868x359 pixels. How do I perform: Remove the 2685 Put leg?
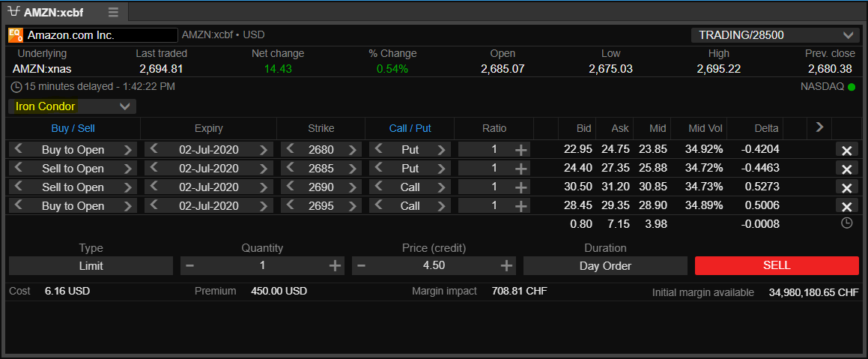coord(846,169)
